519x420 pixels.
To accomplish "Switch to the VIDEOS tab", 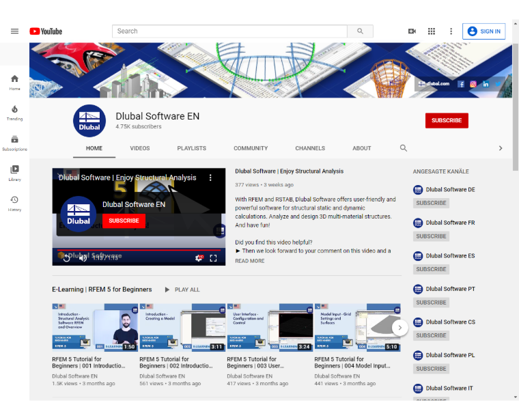I will pos(140,148).
